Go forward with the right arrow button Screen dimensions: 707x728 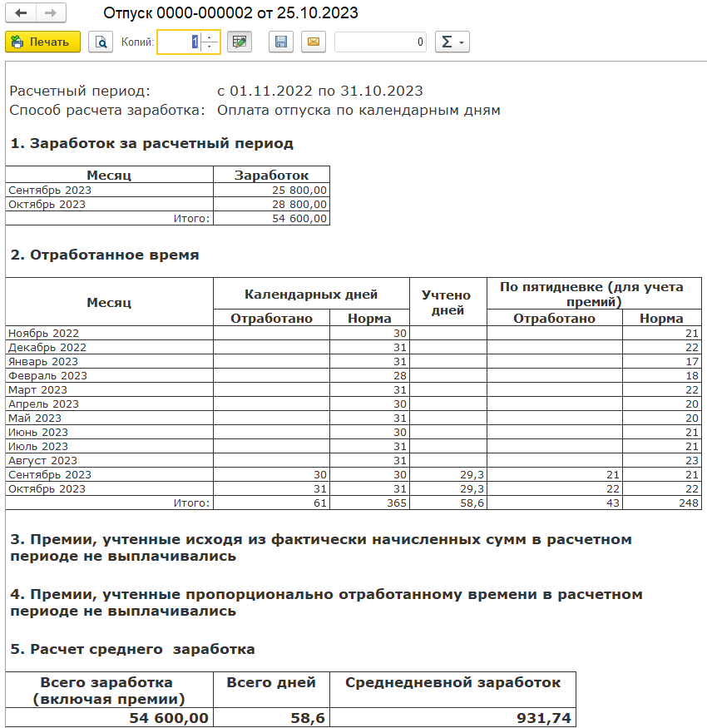point(51,13)
